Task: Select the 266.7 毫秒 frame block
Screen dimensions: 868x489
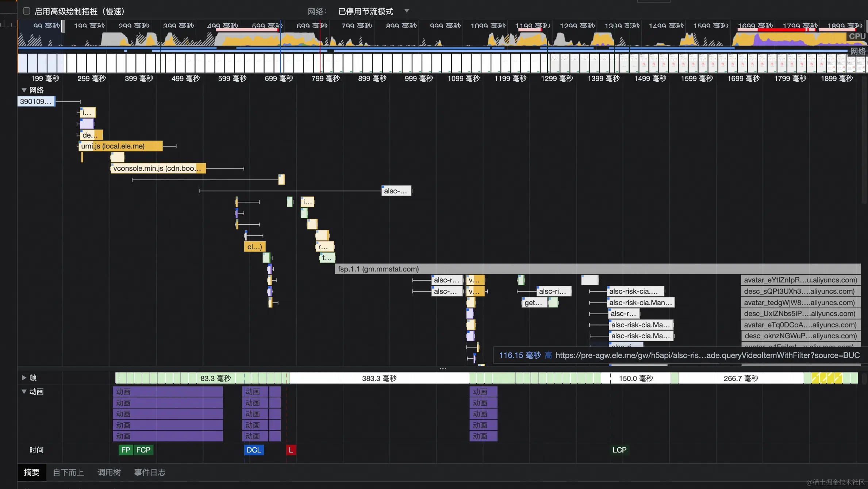Action: click(741, 378)
